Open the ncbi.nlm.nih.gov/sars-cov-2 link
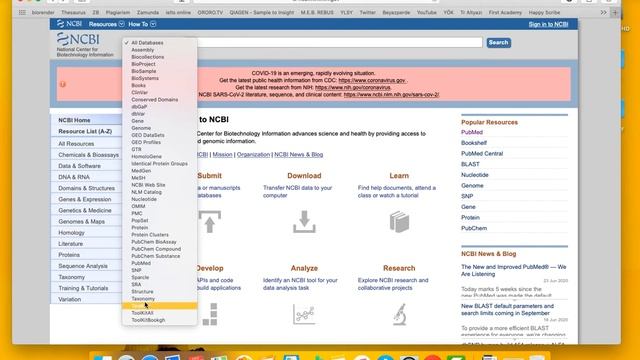 click(x=391, y=95)
